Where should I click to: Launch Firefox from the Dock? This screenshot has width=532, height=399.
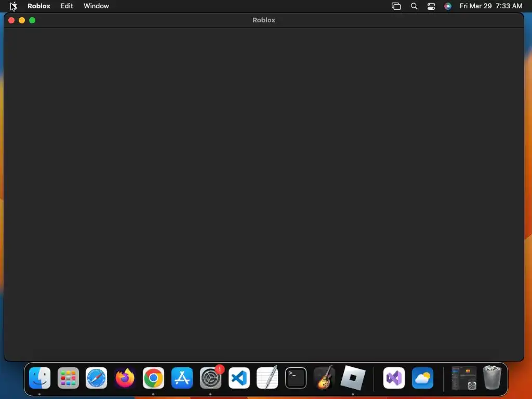pyautogui.click(x=125, y=378)
